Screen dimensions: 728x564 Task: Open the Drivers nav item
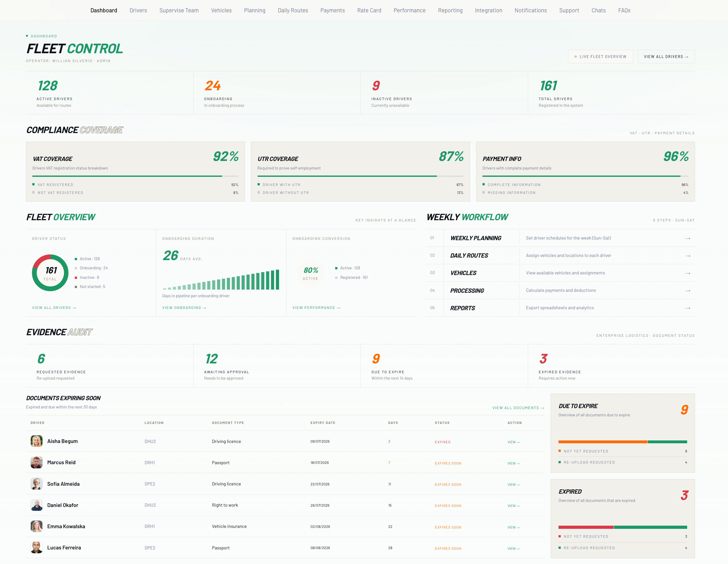(x=138, y=10)
